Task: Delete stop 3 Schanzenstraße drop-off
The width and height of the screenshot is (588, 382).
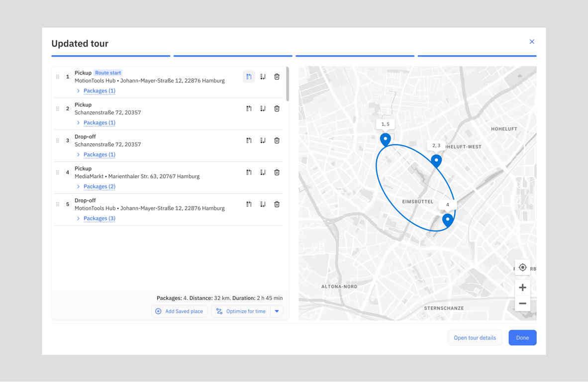Action: point(277,141)
